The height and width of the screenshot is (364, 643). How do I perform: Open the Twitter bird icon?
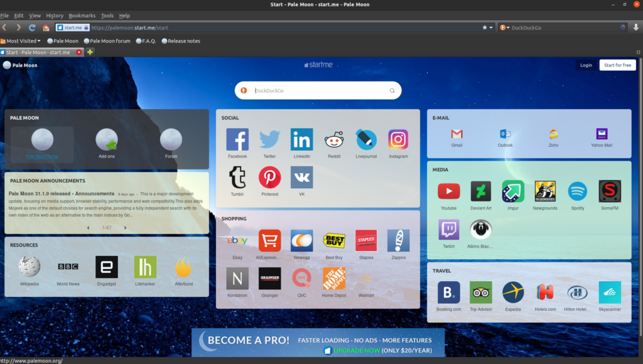[x=269, y=139]
